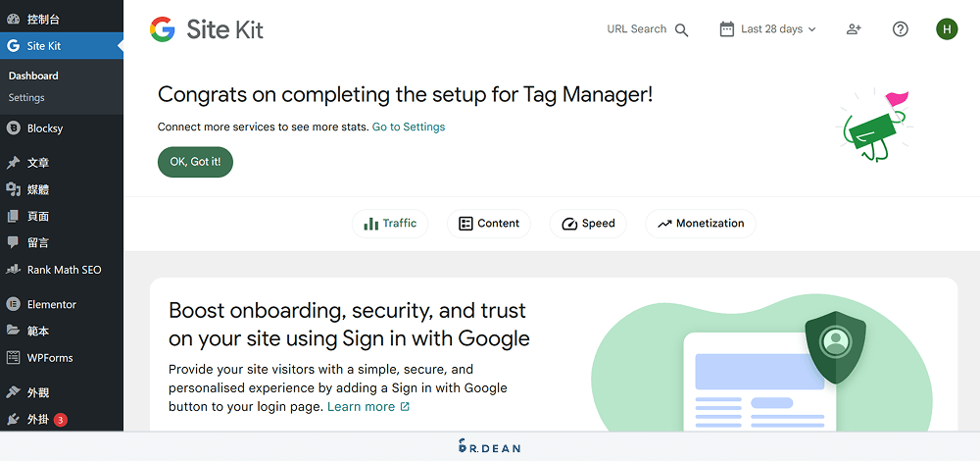
Task: Click the 文章 pushpin icon
Action: coord(13,163)
